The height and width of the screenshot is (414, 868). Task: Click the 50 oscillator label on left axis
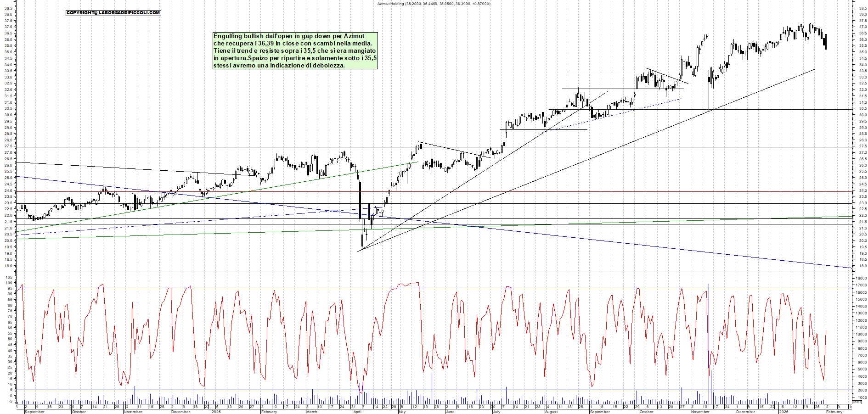pyautogui.click(x=10, y=340)
